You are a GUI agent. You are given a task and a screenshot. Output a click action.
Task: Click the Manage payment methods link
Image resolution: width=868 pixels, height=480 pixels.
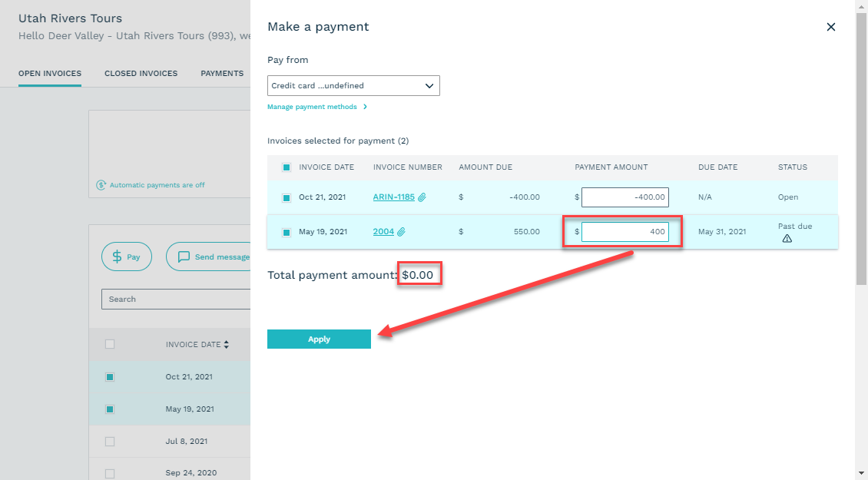[312, 107]
